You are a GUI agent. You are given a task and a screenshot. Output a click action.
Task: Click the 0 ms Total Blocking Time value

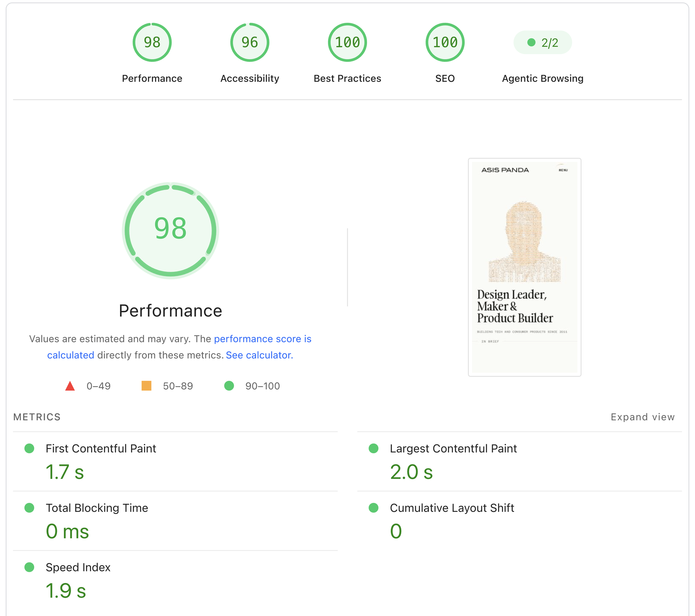(67, 531)
